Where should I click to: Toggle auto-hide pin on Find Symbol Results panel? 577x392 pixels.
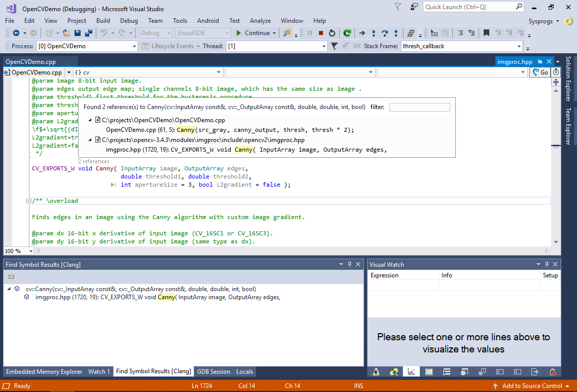349,264
